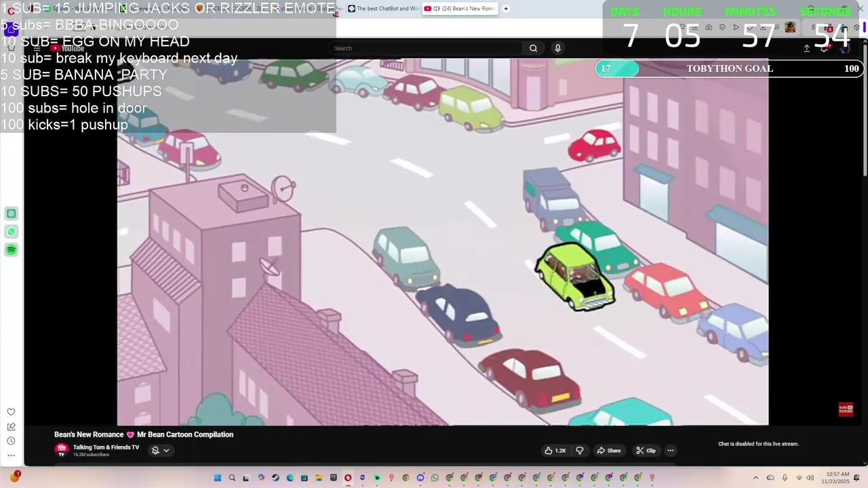Open WhatsApp in the browser sidebar
This screenshot has width=868, height=488.
(x=12, y=232)
